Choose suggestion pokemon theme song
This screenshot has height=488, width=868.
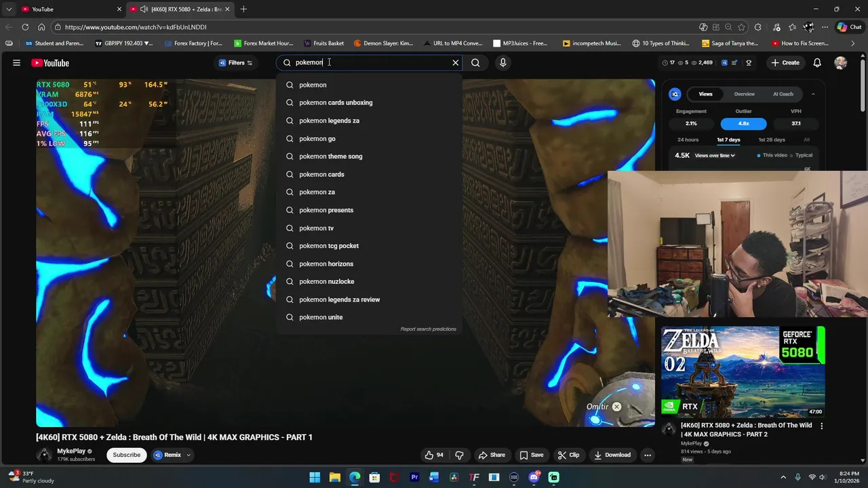click(x=369, y=157)
